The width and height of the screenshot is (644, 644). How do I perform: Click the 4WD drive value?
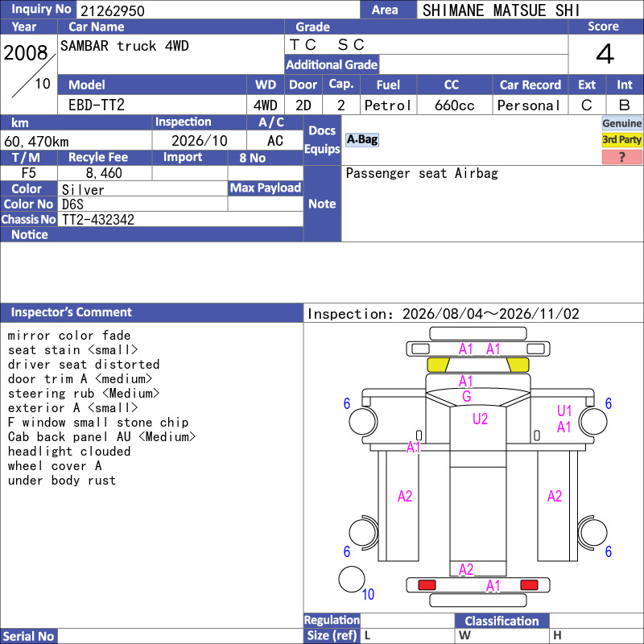pyautogui.click(x=265, y=105)
